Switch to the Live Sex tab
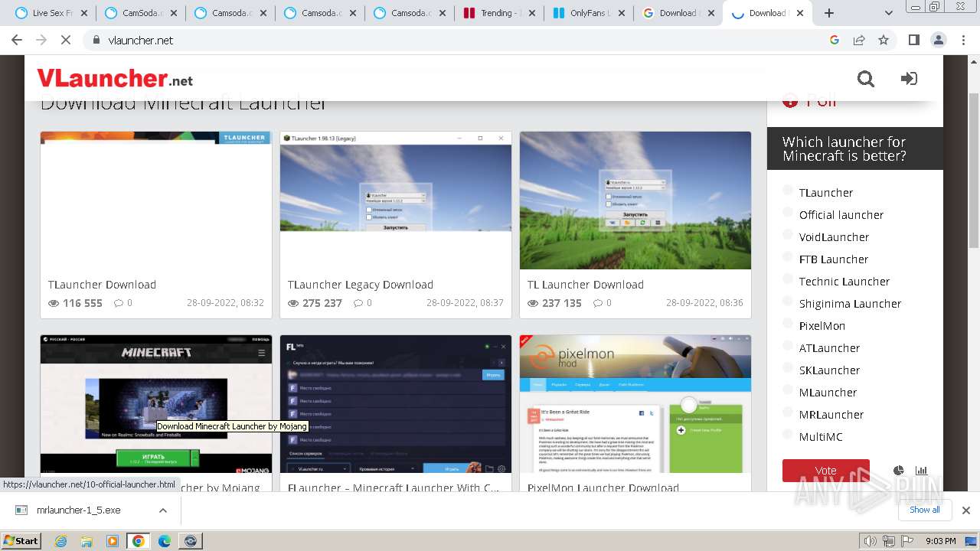Screen dimensions: 980x551 coord(51,13)
